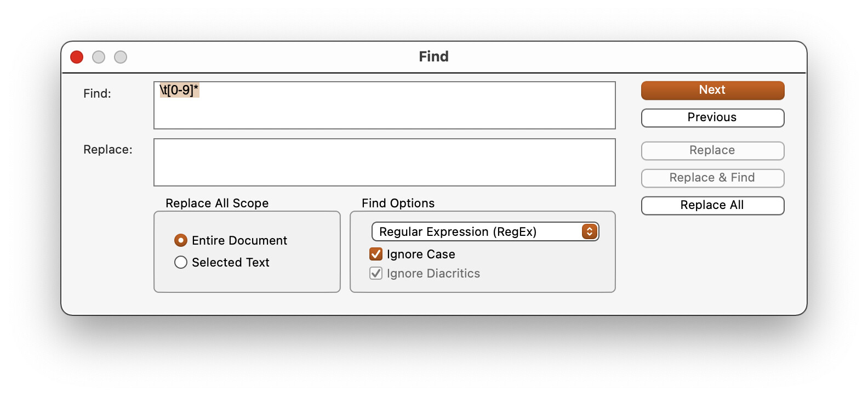Click the gray zoom window button
Viewport: 868px width, 396px height.
tap(121, 57)
